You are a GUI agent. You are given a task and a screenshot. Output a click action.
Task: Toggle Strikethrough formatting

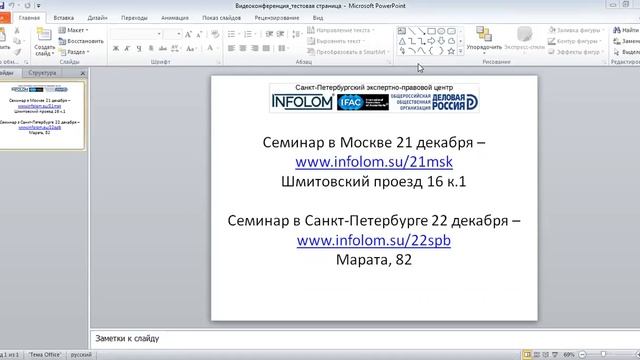pyautogui.click(x=162, y=49)
